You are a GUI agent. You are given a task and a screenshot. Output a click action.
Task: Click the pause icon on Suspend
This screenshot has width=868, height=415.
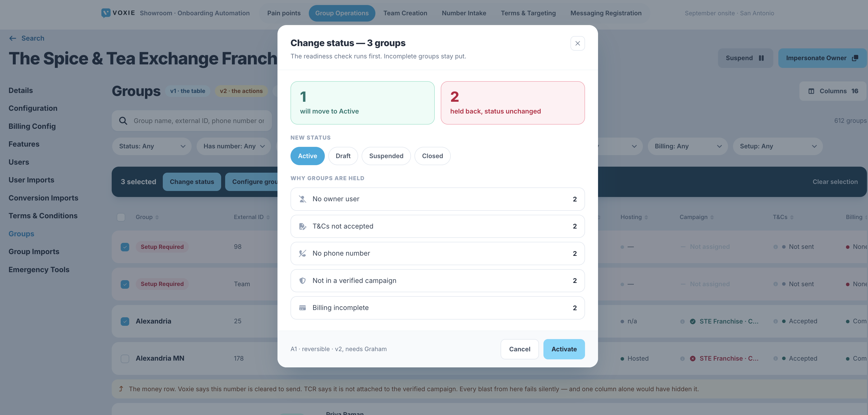761,58
